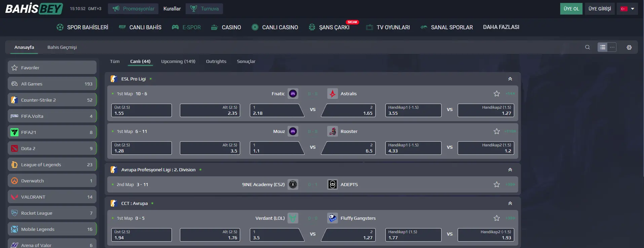Screen dimensions: 644x248
Task: Click the ÜYE GİRİŞİ login button
Action: point(600,9)
